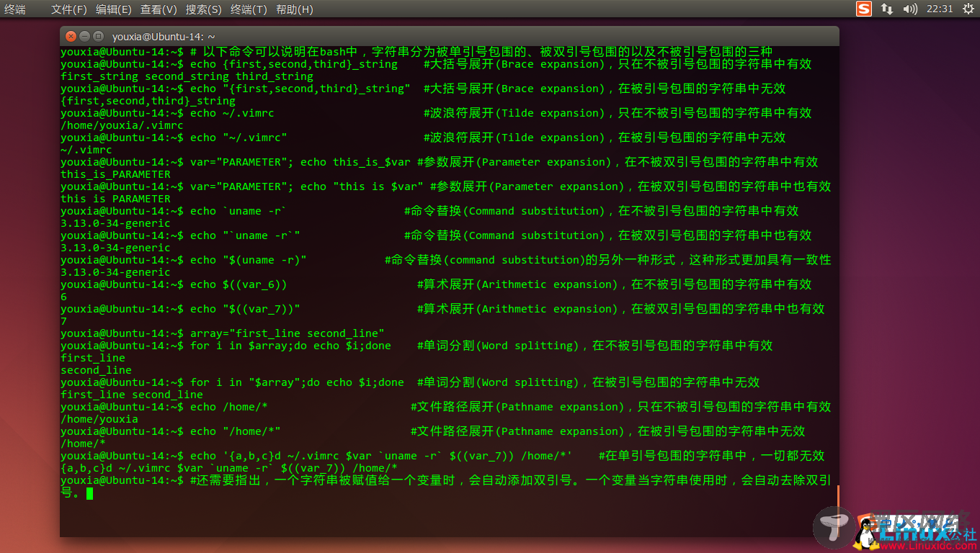The image size is (980, 553).
Task: Open the 文件(F) menu
Action: (x=69, y=9)
